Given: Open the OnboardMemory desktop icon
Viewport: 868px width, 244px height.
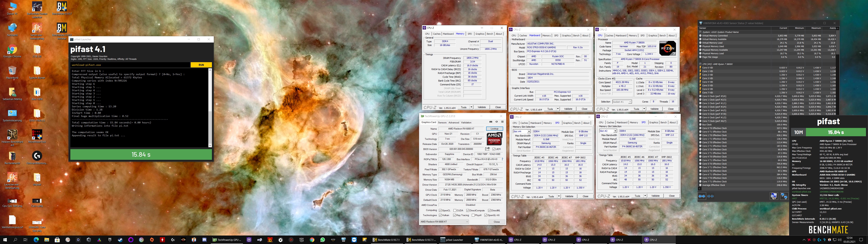Looking at the screenshot, I should [37, 157].
